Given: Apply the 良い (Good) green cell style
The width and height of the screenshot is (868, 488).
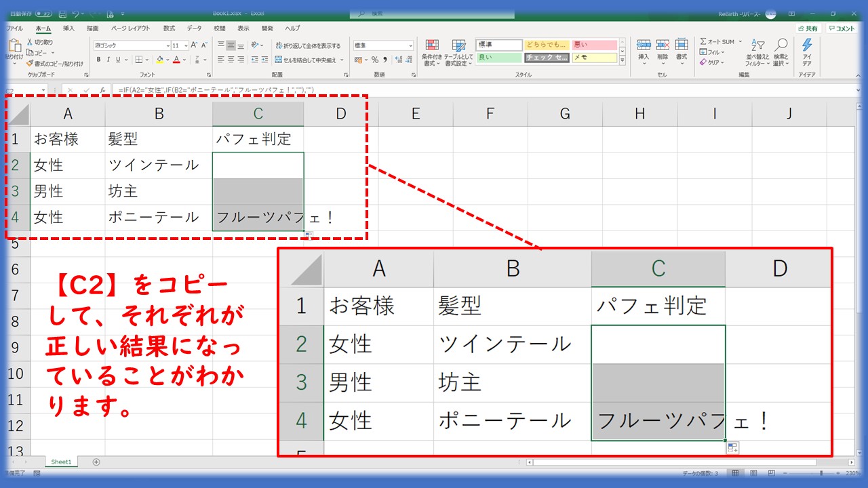Looking at the screenshot, I should coord(499,58).
